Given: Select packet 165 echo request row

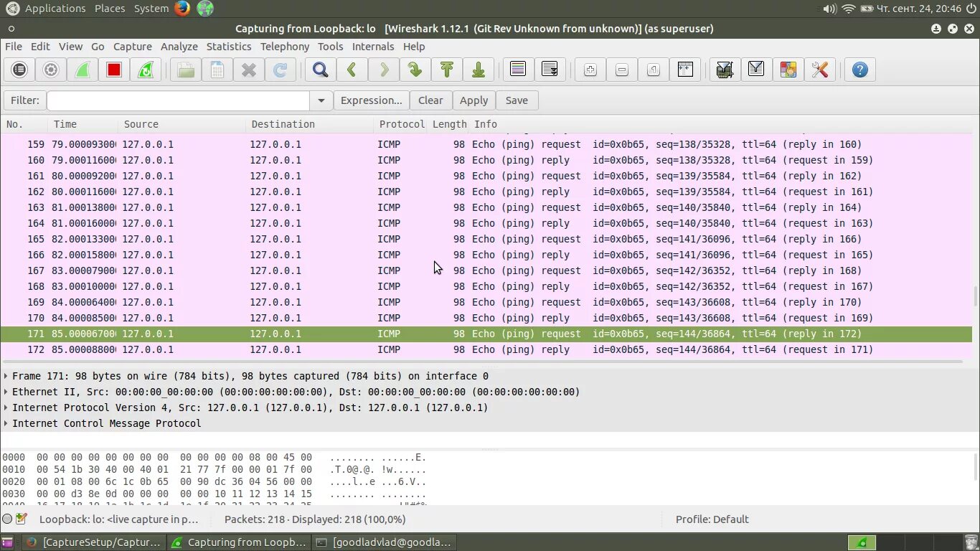Looking at the screenshot, I should coord(486,239).
